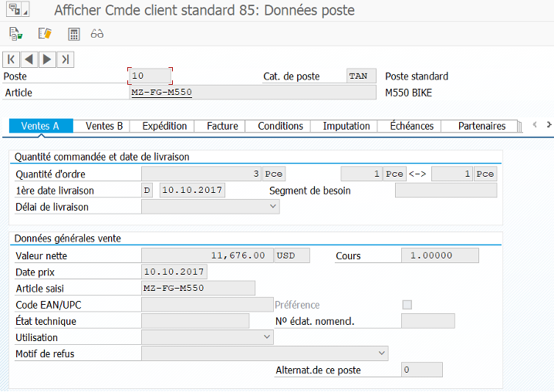This screenshot has height=392, width=554.
Task: Go to previous item arrow button
Action: (x=29, y=59)
